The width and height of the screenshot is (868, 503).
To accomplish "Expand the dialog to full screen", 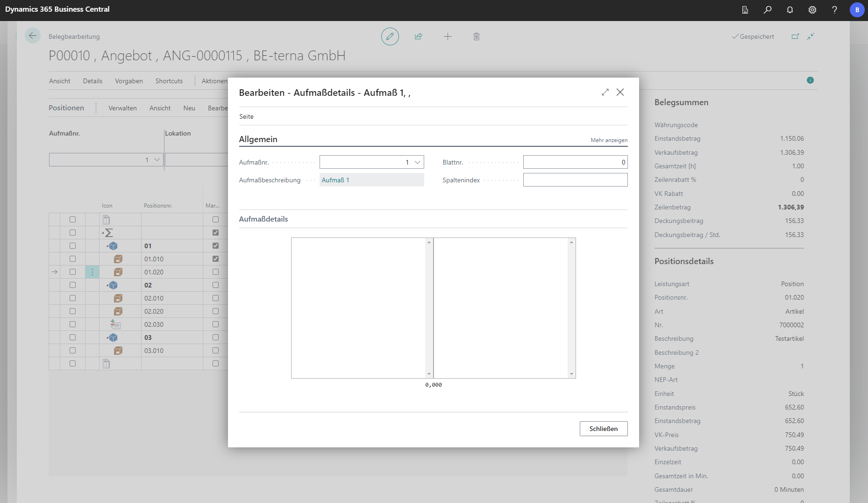I will coord(605,92).
